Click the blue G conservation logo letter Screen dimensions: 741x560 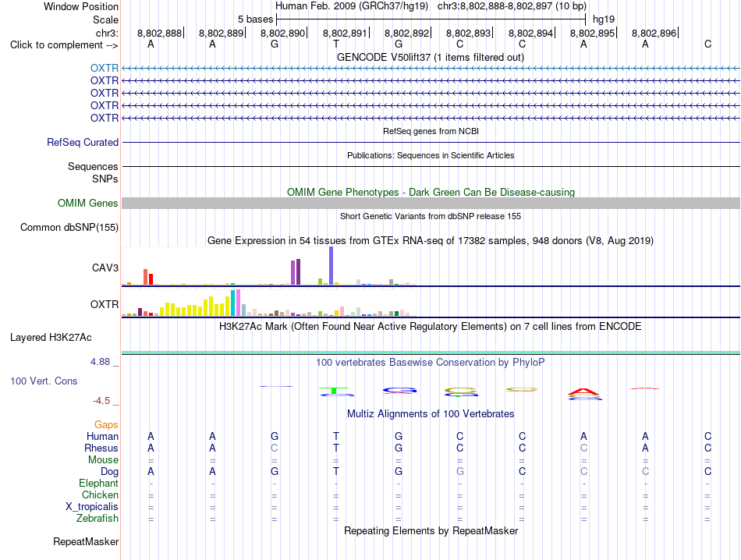click(399, 390)
